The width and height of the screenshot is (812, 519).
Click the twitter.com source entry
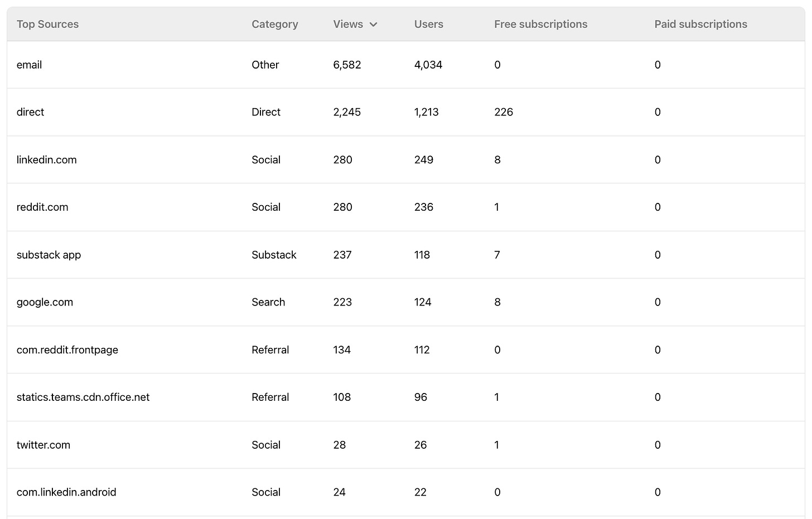coord(43,445)
